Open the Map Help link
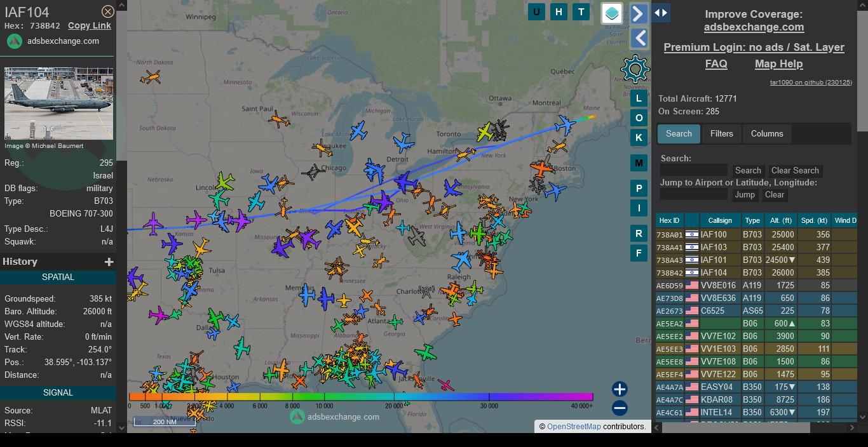Screen dimensions: 868x447 (x=778, y=64)
